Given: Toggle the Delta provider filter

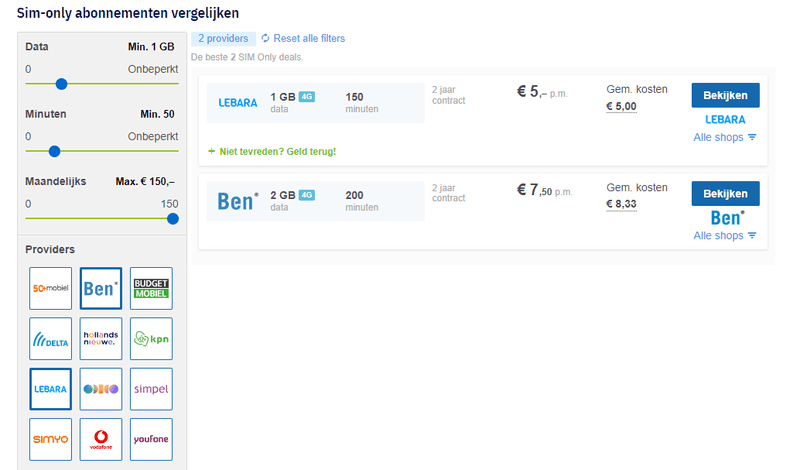Looking at the screenshot, I should point(51,339).
